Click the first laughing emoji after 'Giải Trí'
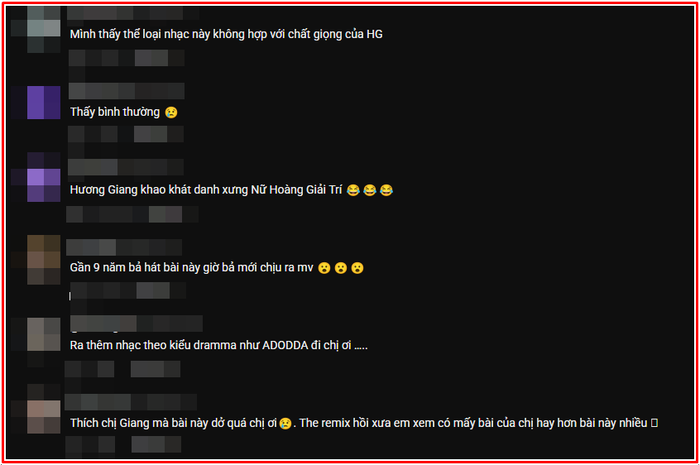 coord(353,190)
